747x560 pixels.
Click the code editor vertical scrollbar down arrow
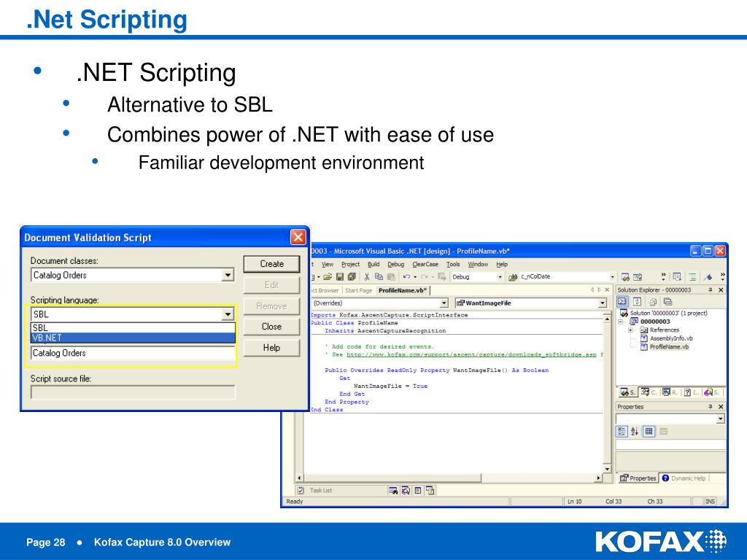[x=607, y=469]
